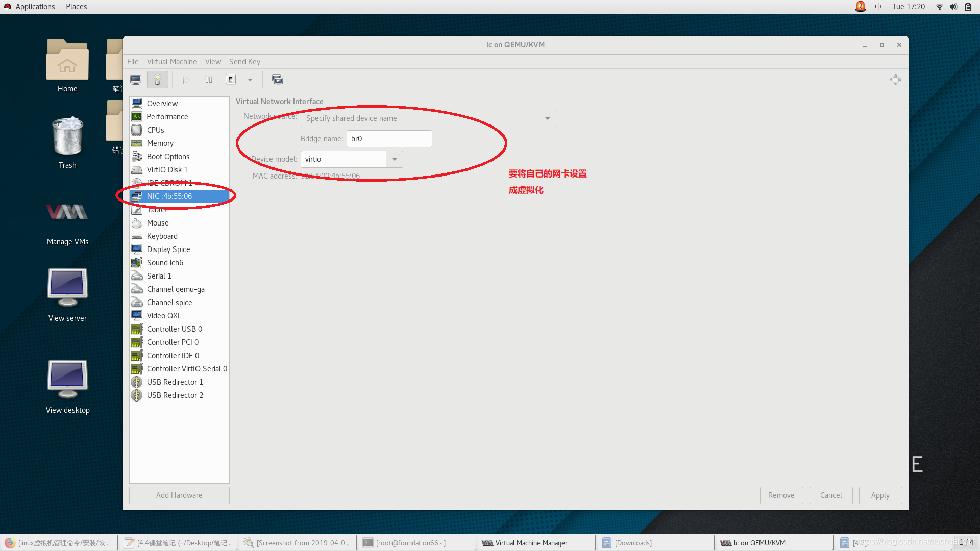This screenshot has height=551, width=980.
Task: Select Video QXL entry
Action: tap(179, 316)
